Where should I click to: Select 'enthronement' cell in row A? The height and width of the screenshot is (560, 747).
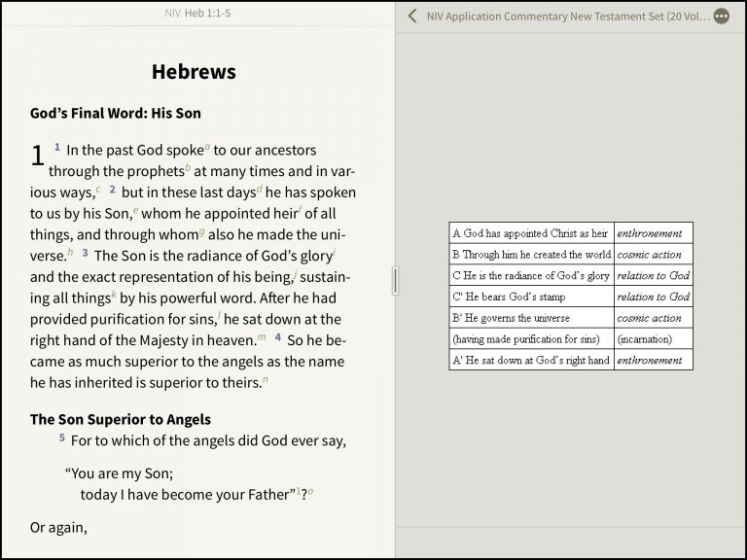tap(654, 233)
